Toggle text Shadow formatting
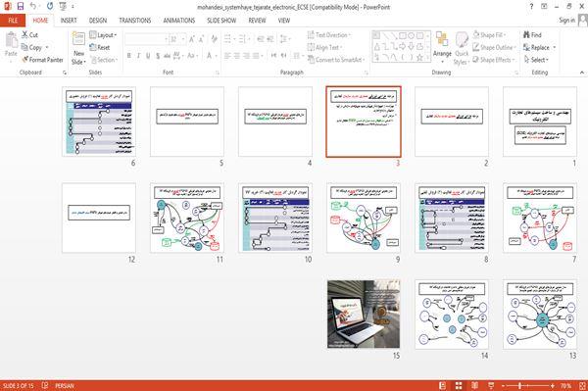This screenshot has height=391, width=588. pos(158,56)
